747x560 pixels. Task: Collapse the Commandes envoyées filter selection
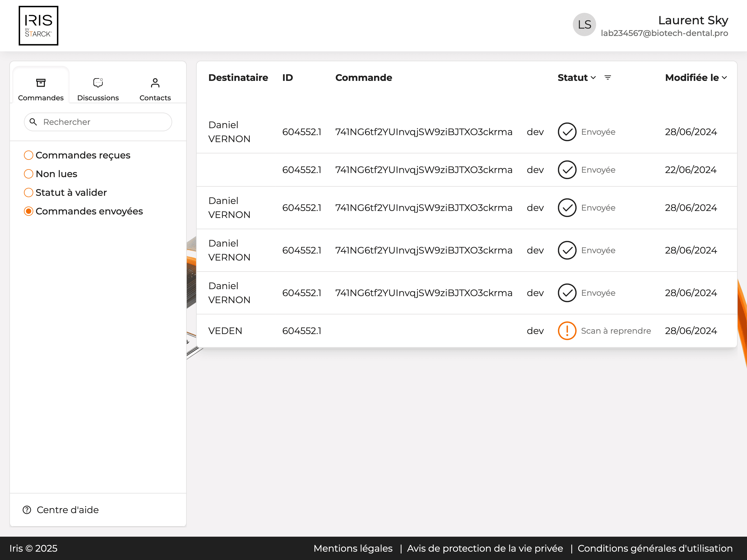point(28,211)
